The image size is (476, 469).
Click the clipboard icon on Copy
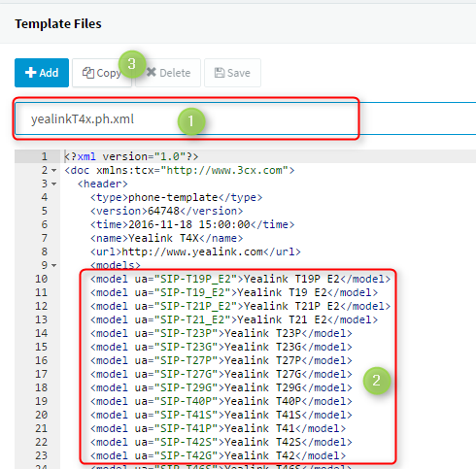[88, 73]
